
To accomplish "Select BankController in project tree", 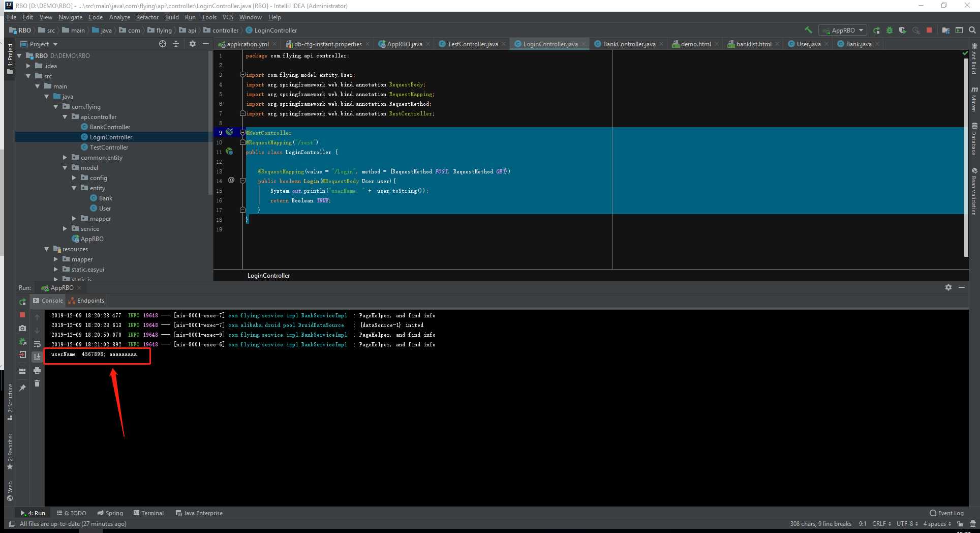I will click(110, 127).
